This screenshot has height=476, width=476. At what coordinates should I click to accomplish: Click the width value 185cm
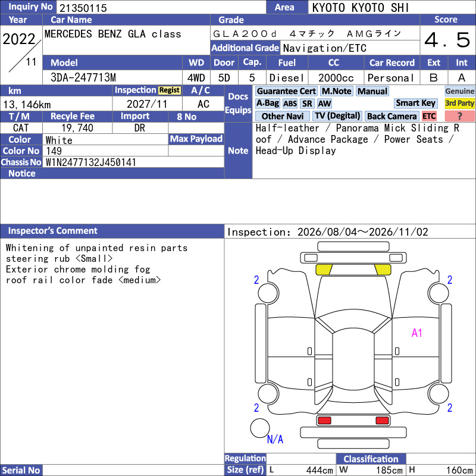tap(389, 470)
